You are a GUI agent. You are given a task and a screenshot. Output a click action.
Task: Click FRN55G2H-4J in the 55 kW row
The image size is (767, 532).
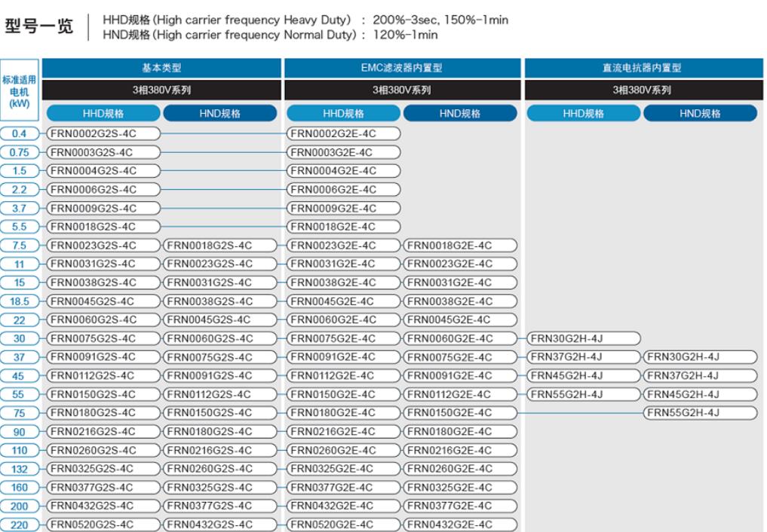(584, 394)
